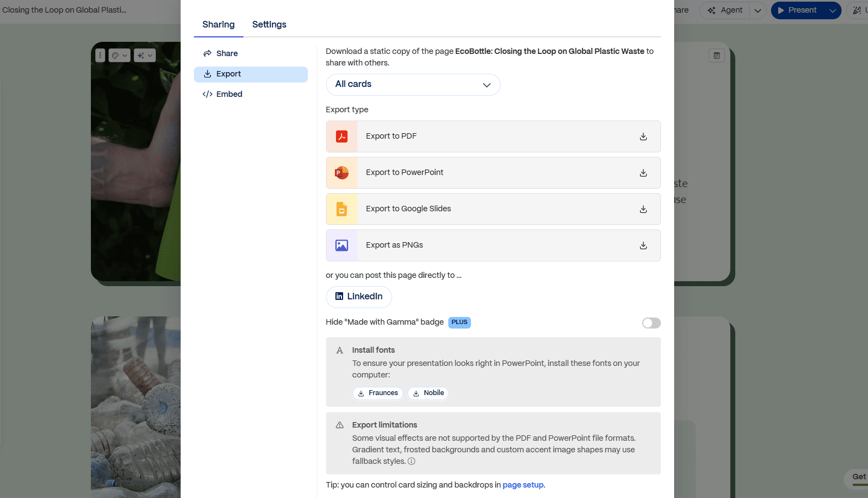
Task: Toggle Hide Made with Gamma badge
Action: 651,323
